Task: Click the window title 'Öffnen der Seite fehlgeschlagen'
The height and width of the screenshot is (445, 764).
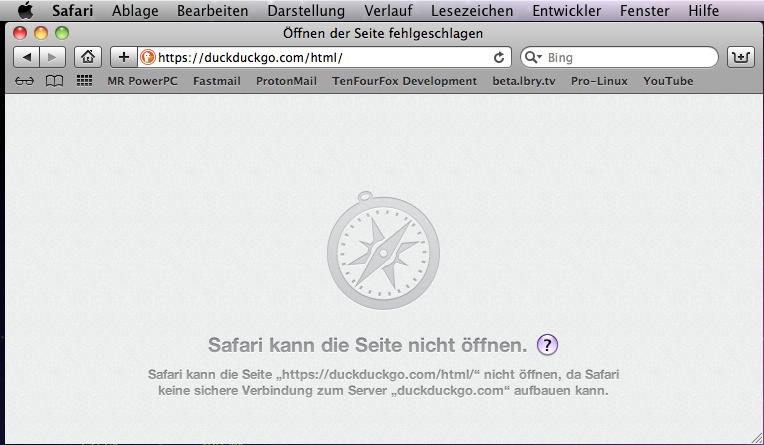Action: click(x=383, y=33)
